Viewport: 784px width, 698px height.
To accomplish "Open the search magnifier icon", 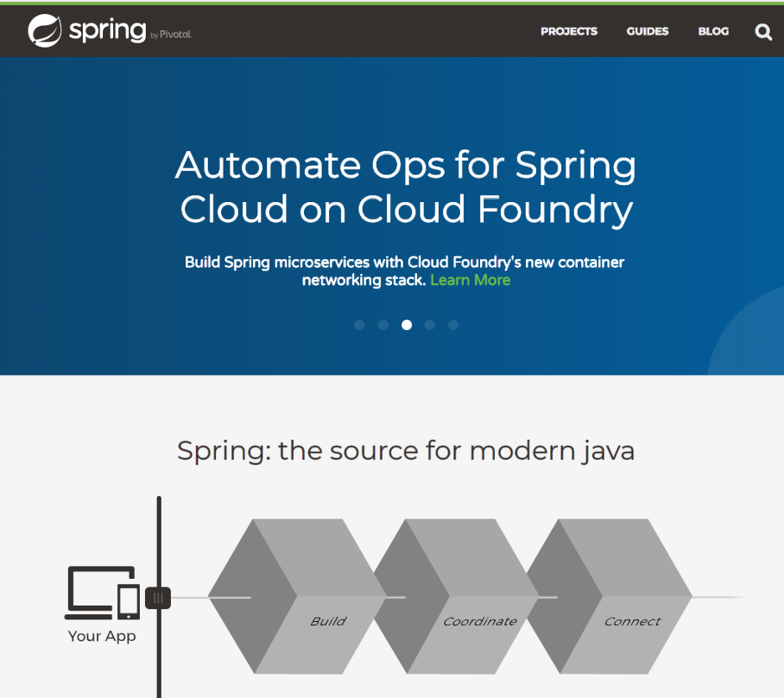I will click(763, 32).
